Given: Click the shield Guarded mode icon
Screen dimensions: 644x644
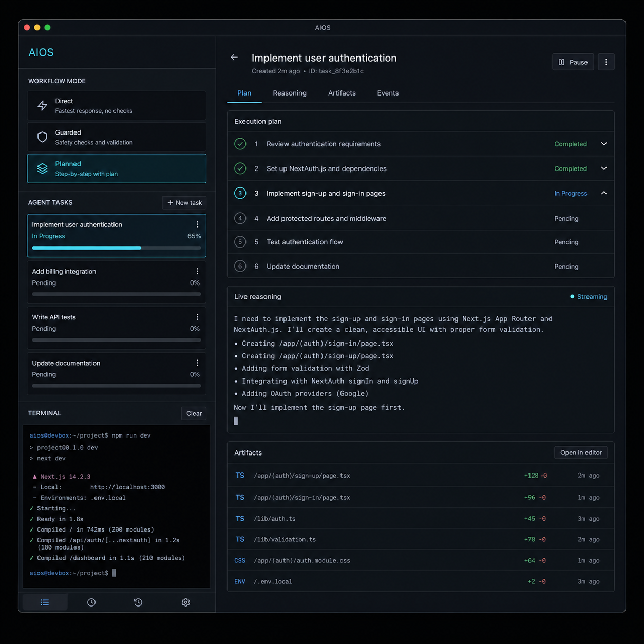Looking at the screenshot, I should (43, 137).
